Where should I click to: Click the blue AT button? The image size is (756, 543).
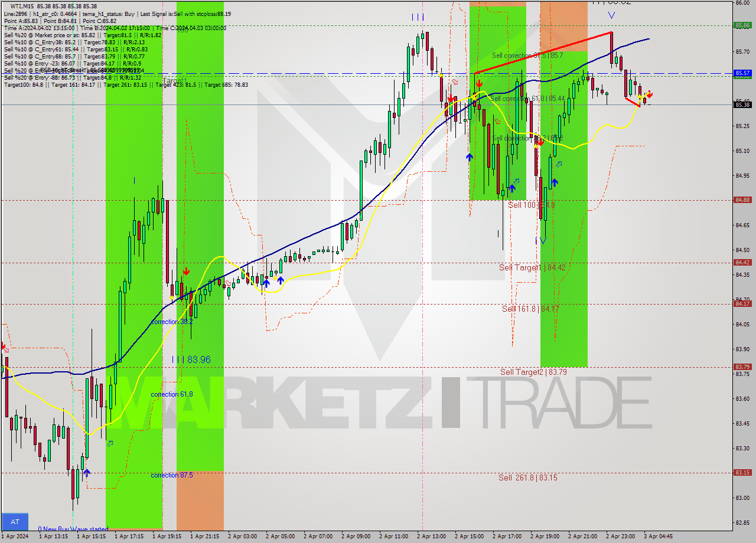click(15, 522)
